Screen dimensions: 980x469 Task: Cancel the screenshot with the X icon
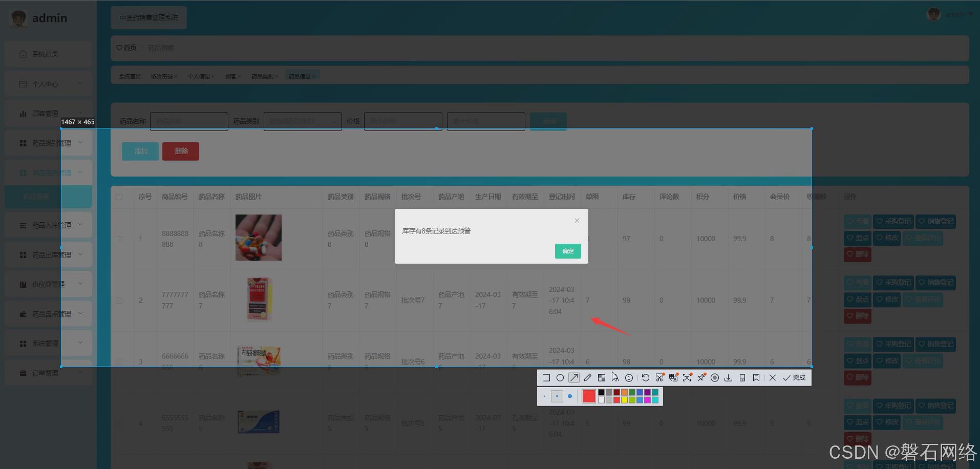773,378
